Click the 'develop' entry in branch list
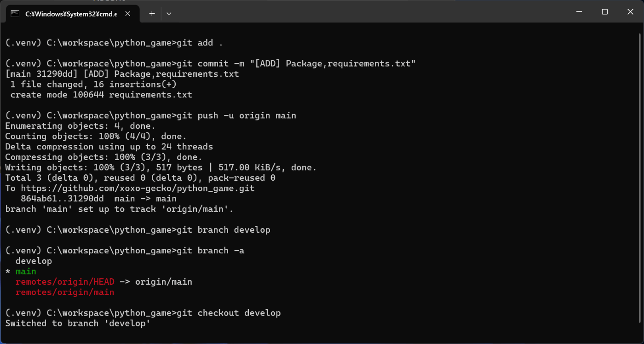This screenshot has height=344, width=644. tap(34, 261)
